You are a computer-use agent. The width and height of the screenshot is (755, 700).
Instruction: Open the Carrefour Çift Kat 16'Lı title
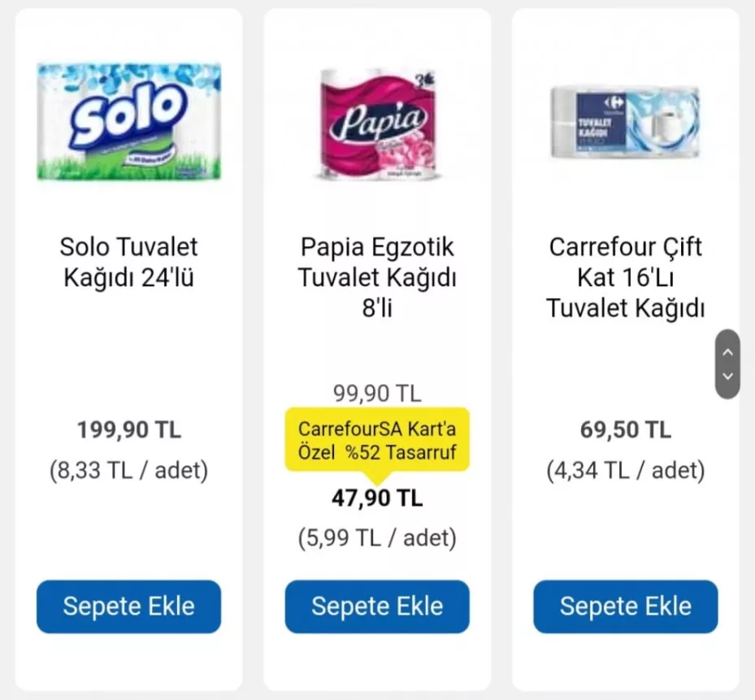625,278
